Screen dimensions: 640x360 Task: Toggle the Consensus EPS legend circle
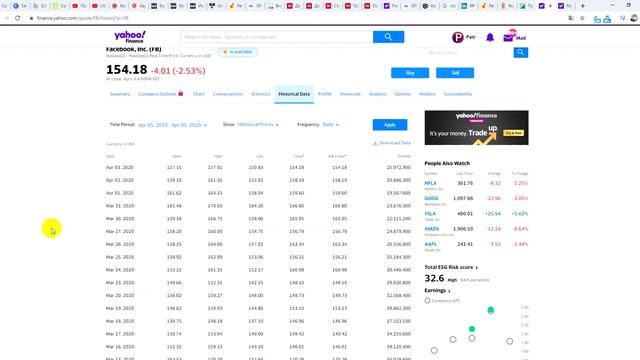coord(427,300)
